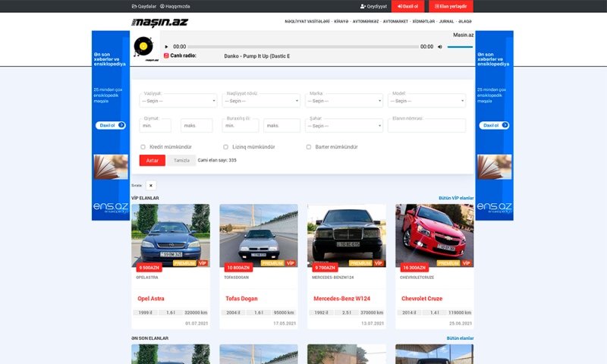Viewport: 607px width, 364px height.
Task: Click the red Axtar search button
Action: point(153,161)
